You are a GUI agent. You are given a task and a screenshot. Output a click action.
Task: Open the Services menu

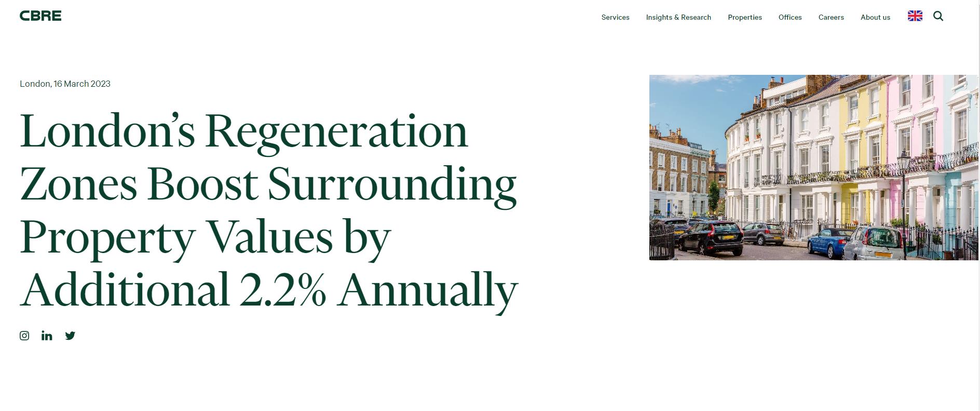tap(615, 17)
